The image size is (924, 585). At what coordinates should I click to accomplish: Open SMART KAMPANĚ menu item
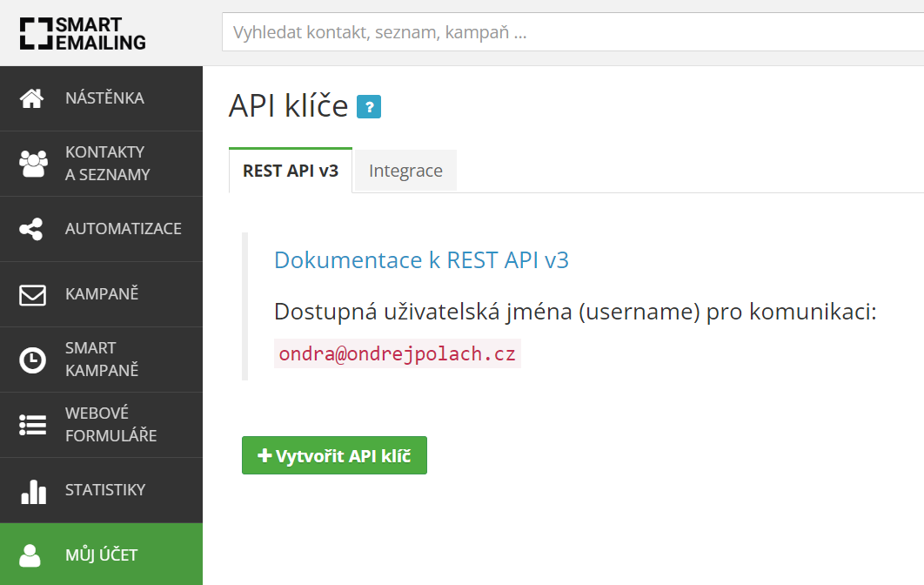pos(101,360)
